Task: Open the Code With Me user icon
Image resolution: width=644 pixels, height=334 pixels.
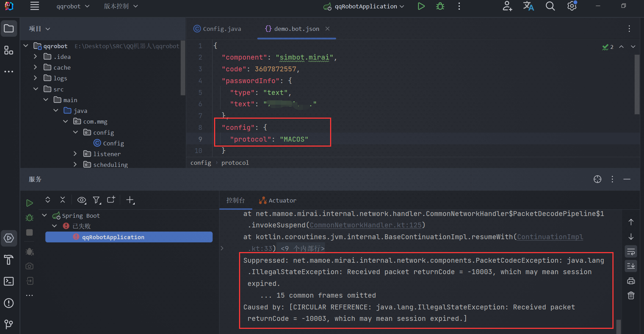Action: (507, 6)
